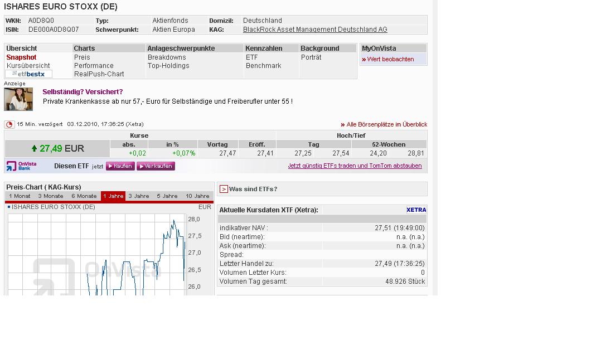This screenshot has width=601, height=364.
Task: Click the etfbestx logo
Action: [29, 74]
